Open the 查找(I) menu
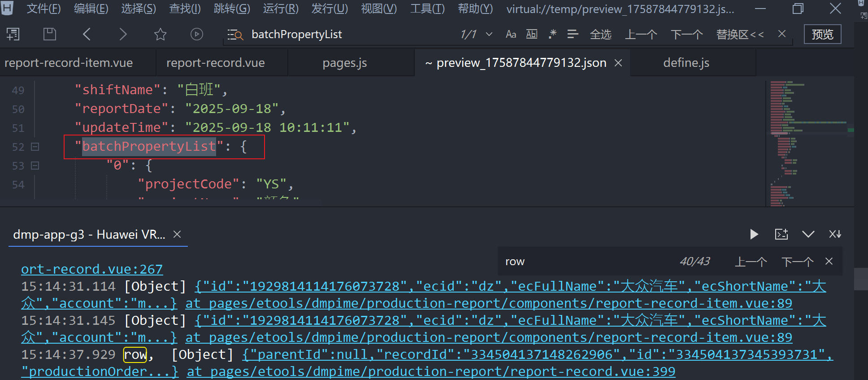Image resolution: width=868 pixels, height=380 pixels. pos(185,9)
